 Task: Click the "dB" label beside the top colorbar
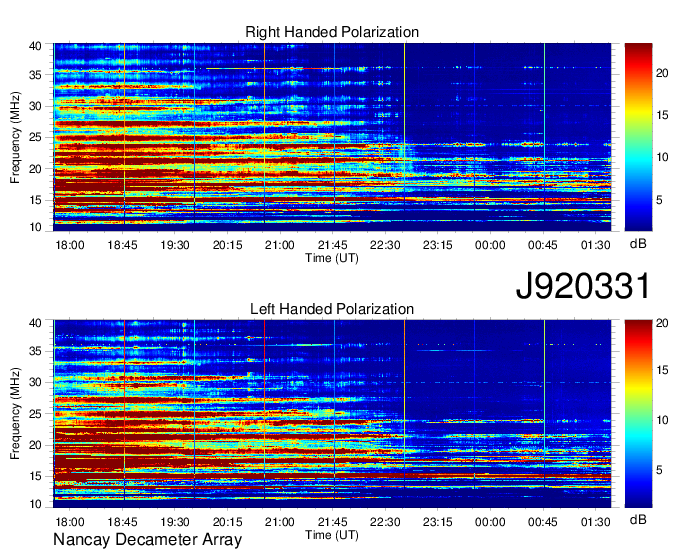pos(638,244)
